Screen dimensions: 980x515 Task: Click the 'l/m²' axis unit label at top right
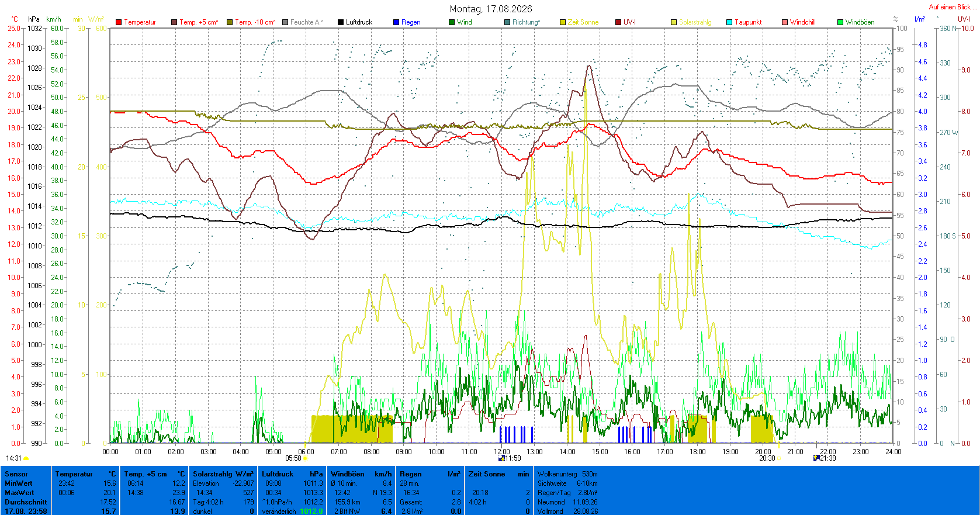tap(920, 19)
